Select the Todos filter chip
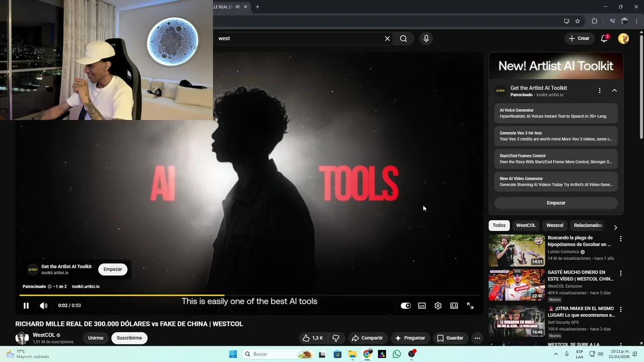644x362 pixels. [x=499, y=225]
